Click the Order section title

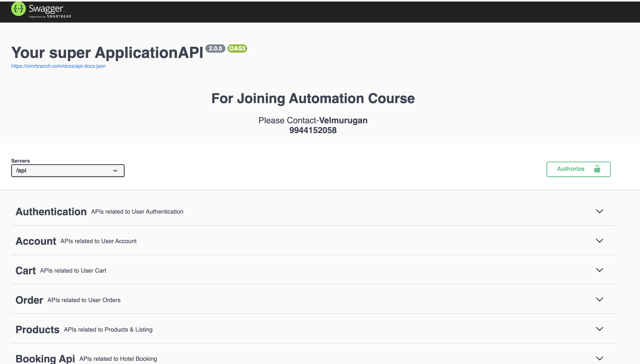point(29,300)
